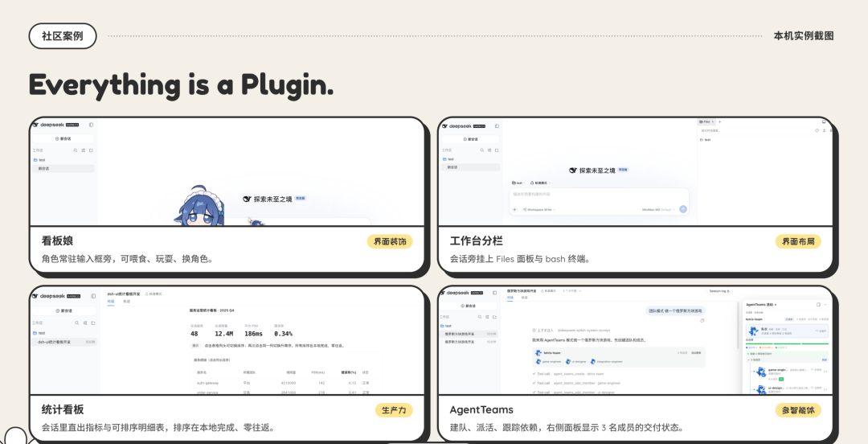The image size is (868, 444).
Task: Click the integration-engineer agent chip
Action: coord(607,361)
